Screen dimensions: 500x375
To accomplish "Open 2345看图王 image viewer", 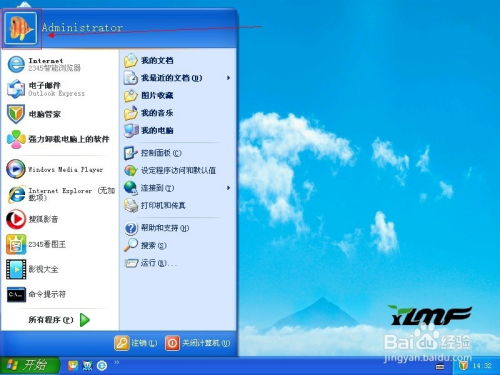I will pos(16,244).
